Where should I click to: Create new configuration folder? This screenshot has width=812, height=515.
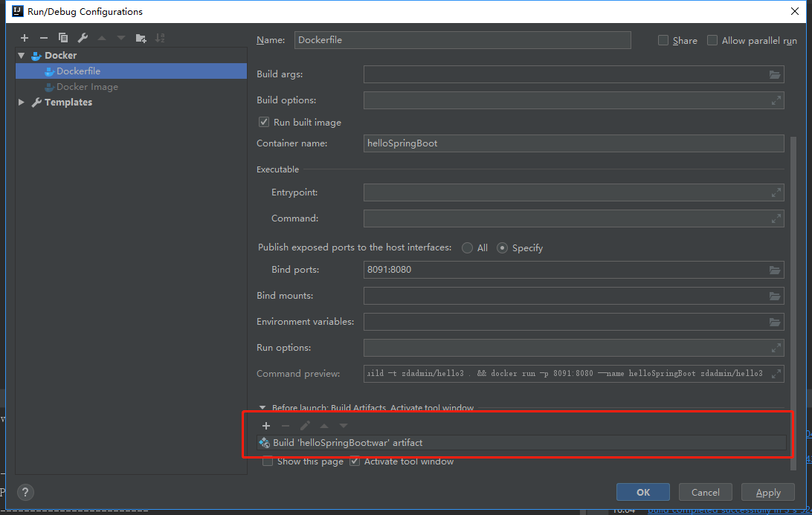pos(141,38)
